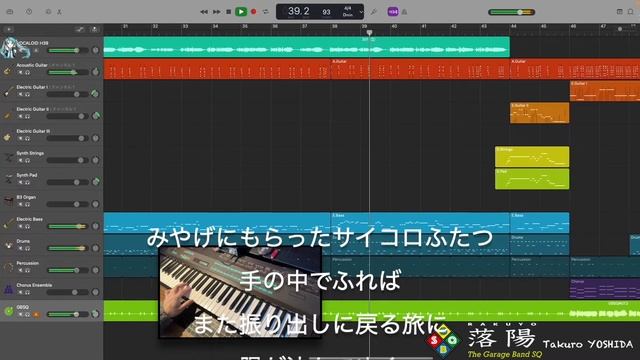Image resolution: width=640 pixels, height=360 pixels.
Task: Mute the Synth Pad track
Action: (20, 182)
